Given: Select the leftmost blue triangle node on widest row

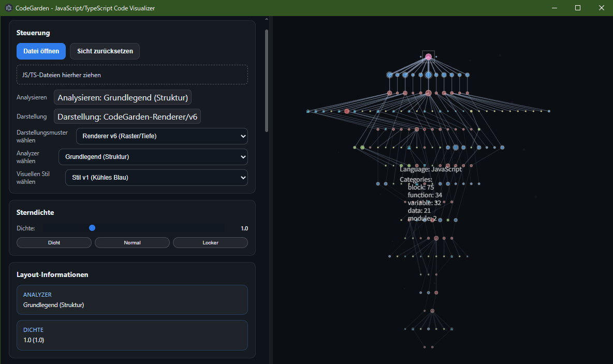Looking at the screenshot, I should 308,111.
